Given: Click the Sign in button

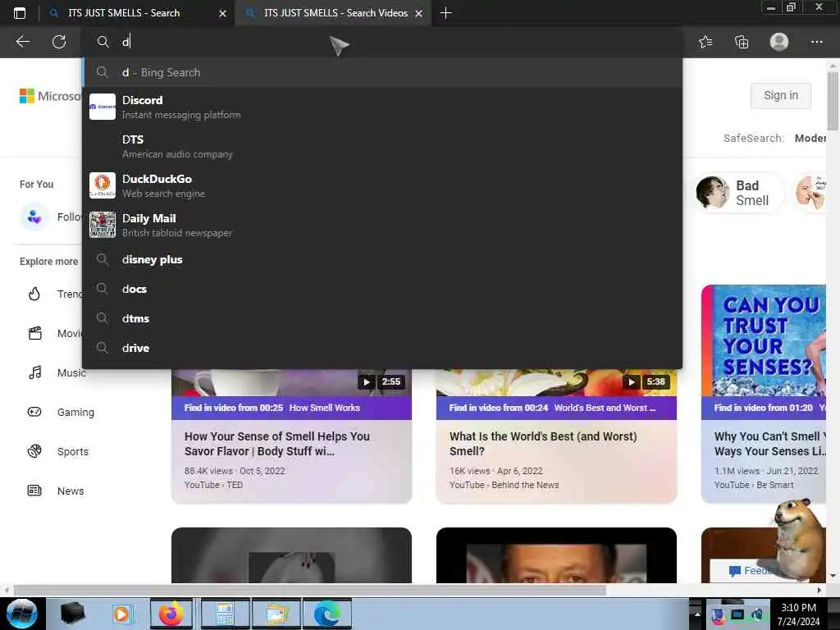Looking at the screenshot, I should pyautogui.click(x=781, y=95).
